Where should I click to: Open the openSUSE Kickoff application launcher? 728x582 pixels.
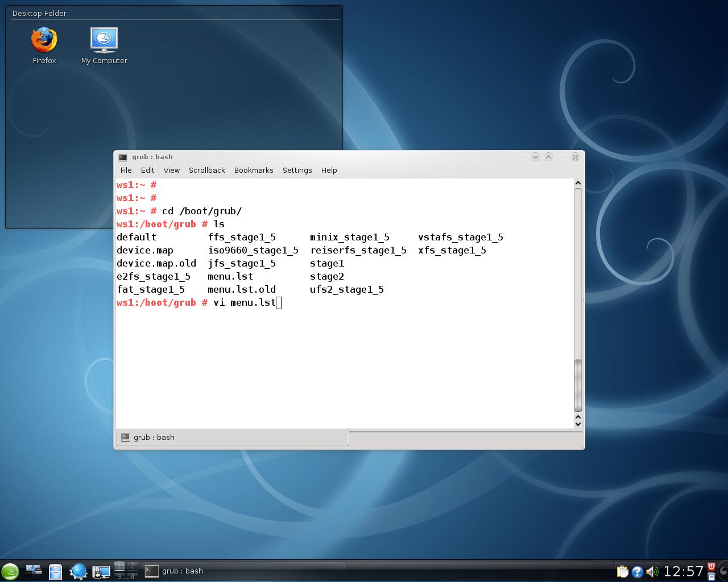pyautogui.click(x=10, y=571)
